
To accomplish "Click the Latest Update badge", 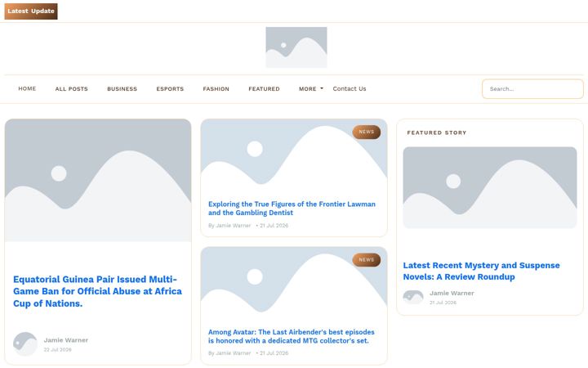I will (31, 11).
